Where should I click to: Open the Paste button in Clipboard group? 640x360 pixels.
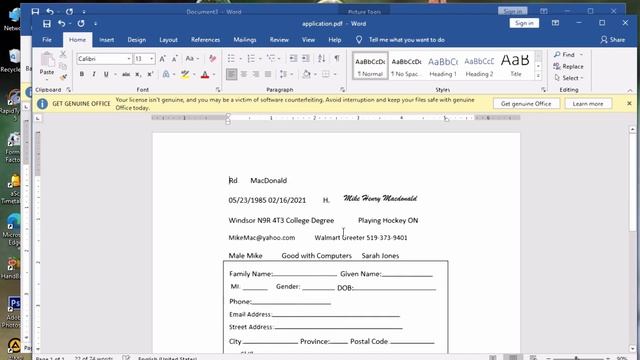click(x=47, y=64)
